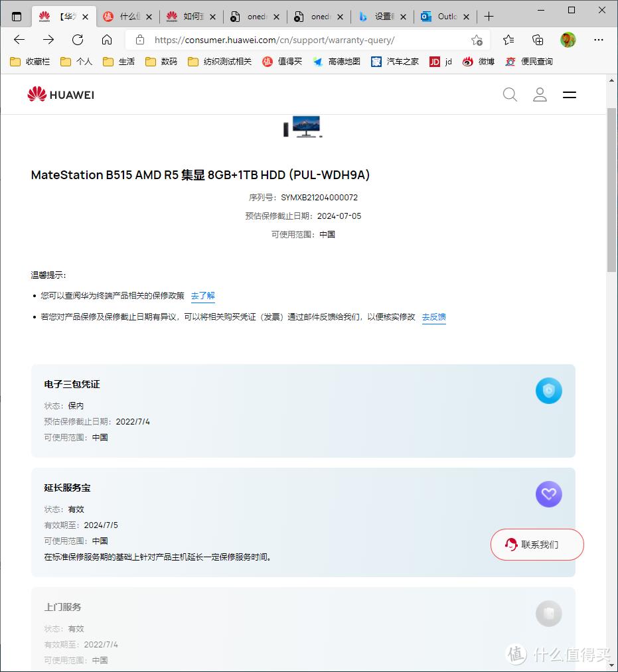This screenshot has width=618, height=672.
Task: Click the heart icon on 延长服务宝 card
Action: [x=548, y=494]
